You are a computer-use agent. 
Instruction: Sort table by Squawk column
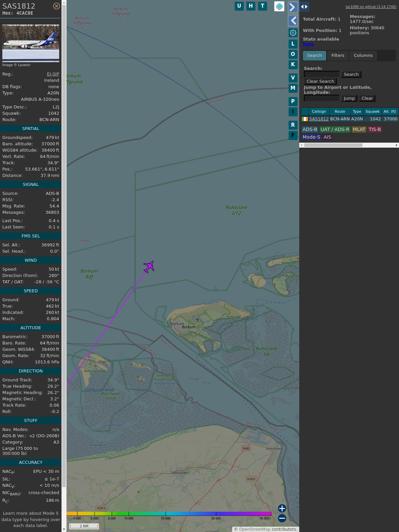pyautogui.click(x=372, y=112)
